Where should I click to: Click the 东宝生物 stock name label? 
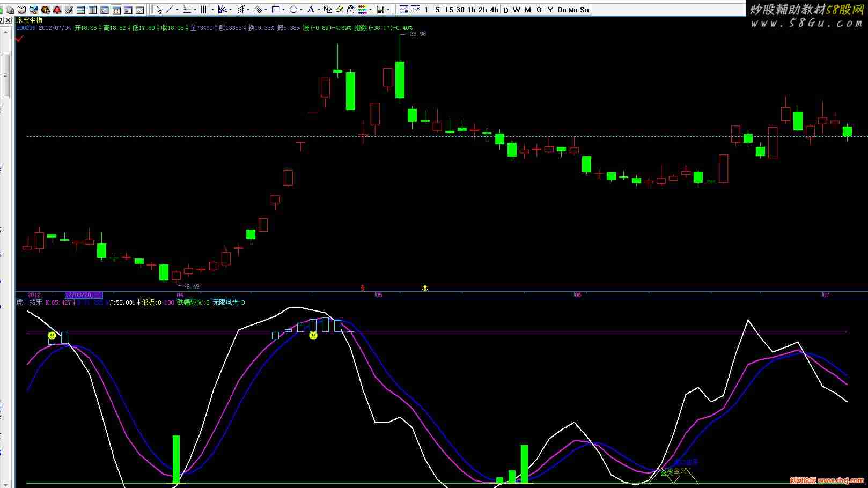[30, 20]
